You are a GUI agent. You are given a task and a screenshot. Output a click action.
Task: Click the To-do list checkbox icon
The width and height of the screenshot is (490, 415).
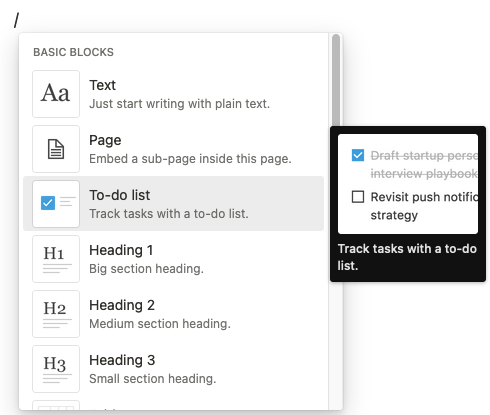click(56, 204)
